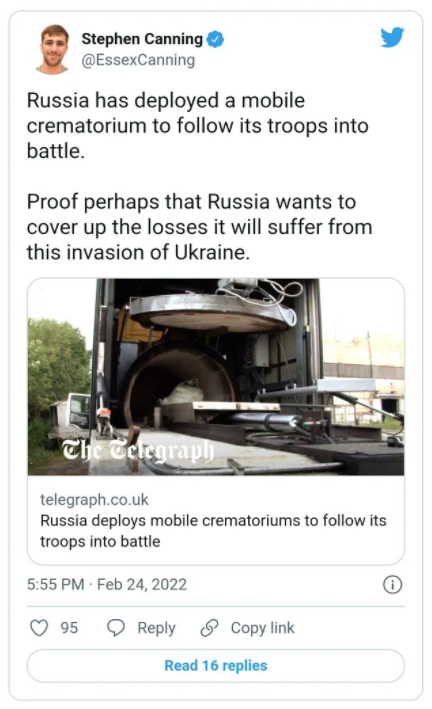Click the tweet text about mobile crematorium
Image resolution: width=432 pixels, height=709 pixels.
click(198, 126)
